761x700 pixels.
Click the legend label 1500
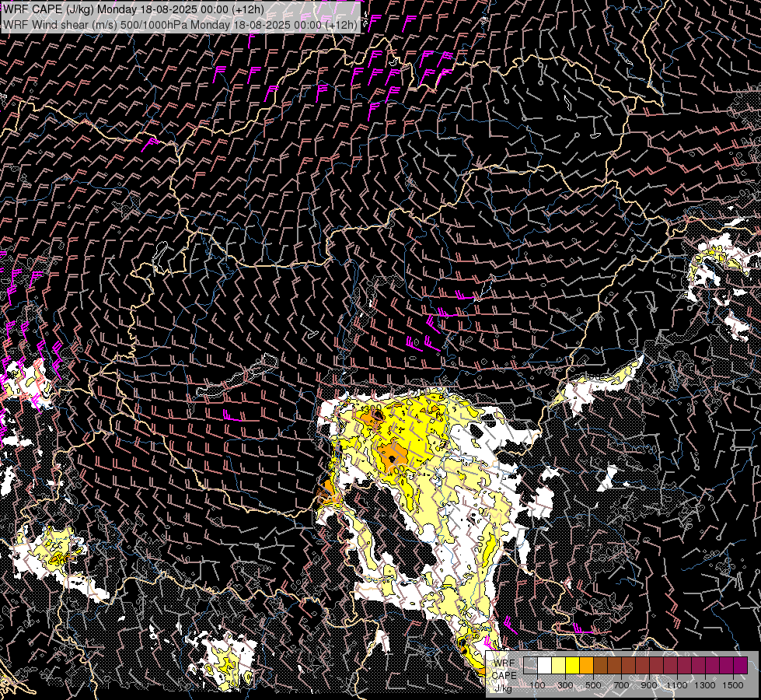(733, 685)
